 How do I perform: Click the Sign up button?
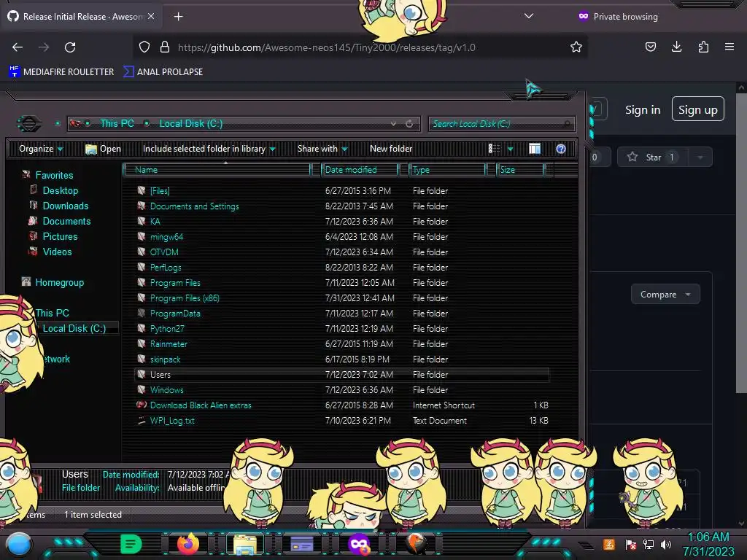(x=698, y=109)
